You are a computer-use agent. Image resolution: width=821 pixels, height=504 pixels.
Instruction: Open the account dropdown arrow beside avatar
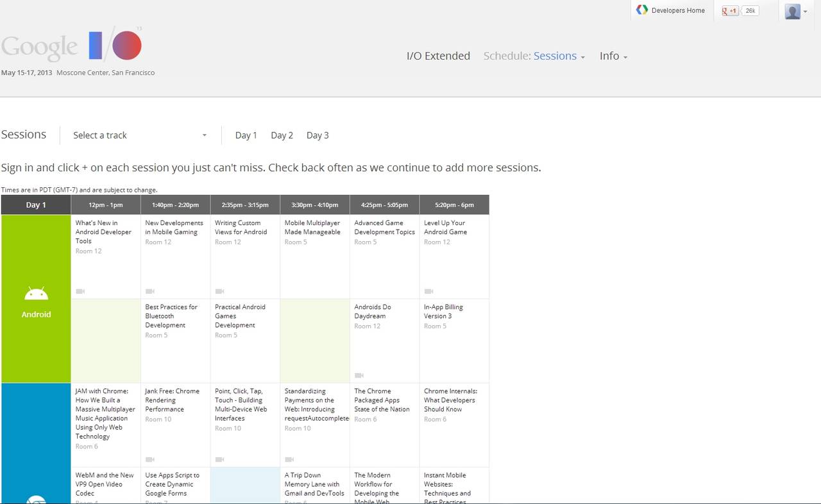806,12
